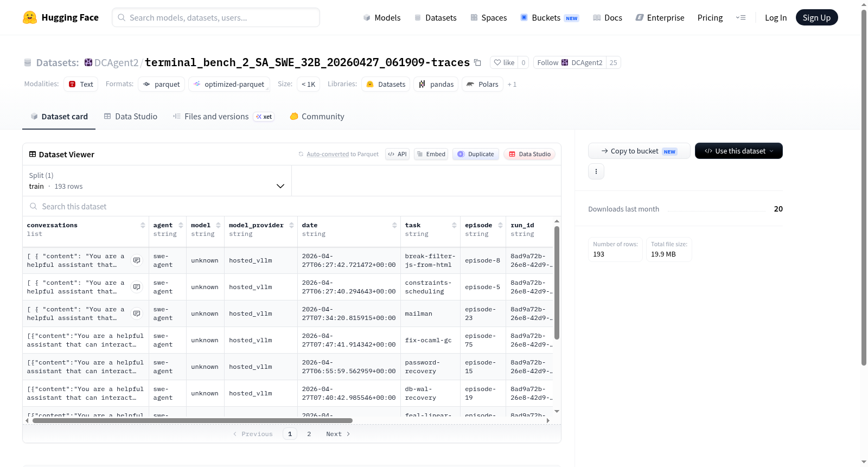Go to Spaces in top navigation
868x467 pixels.
point(489,17)
